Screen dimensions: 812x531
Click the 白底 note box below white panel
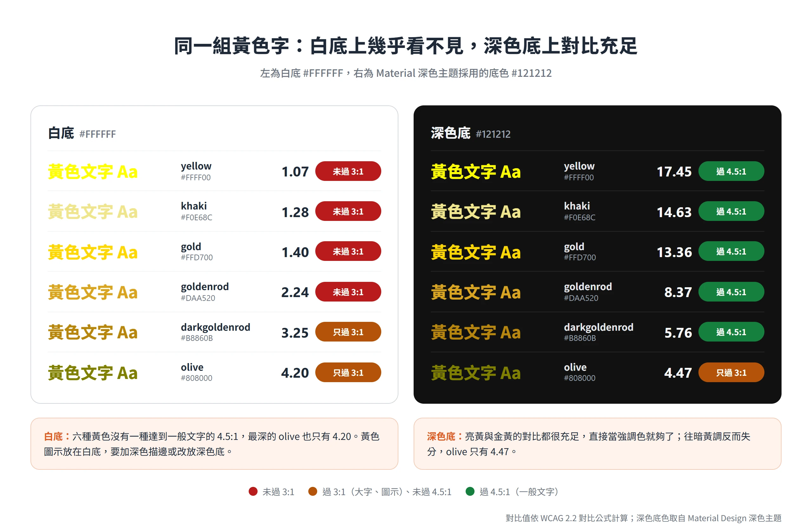(214, 444)
